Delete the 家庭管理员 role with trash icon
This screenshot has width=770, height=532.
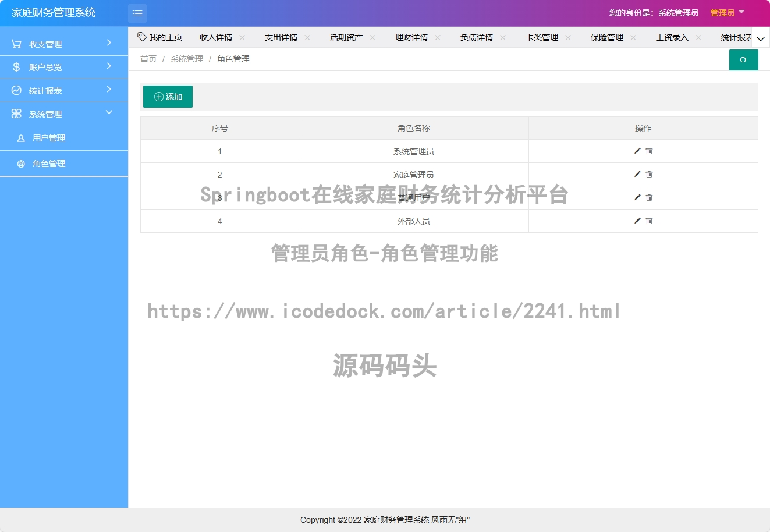[x=650, y=174]
